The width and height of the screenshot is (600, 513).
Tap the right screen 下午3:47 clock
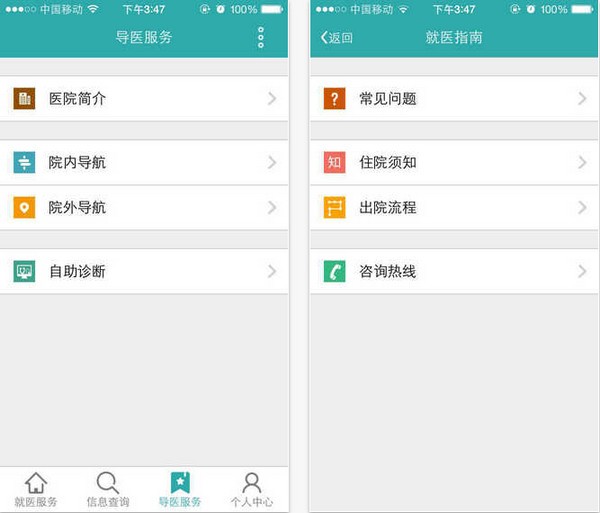[454, 9]
